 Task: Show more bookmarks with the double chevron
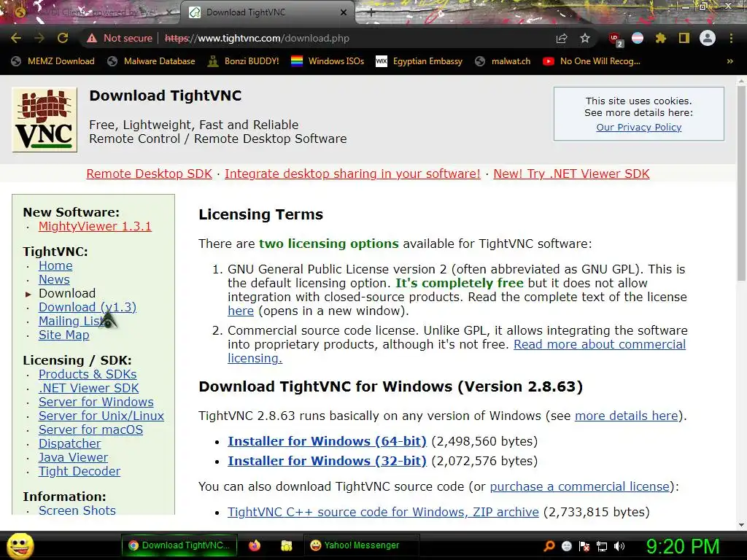[x=729, y=61]
